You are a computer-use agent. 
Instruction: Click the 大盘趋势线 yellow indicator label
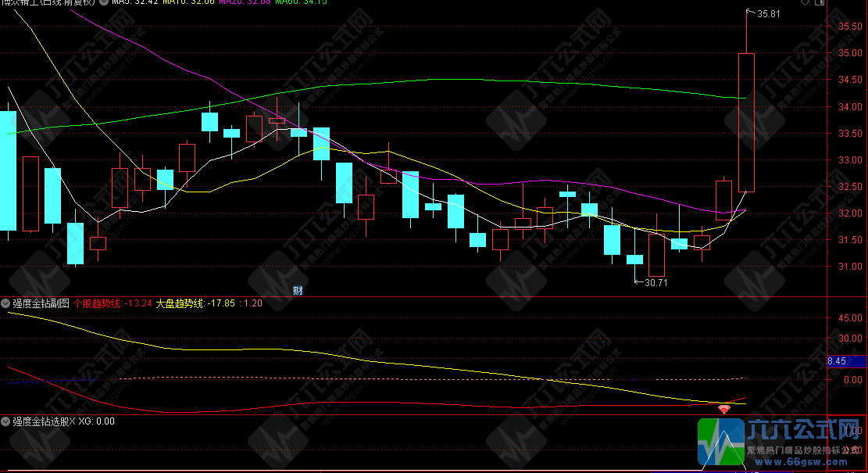point(180,303)
